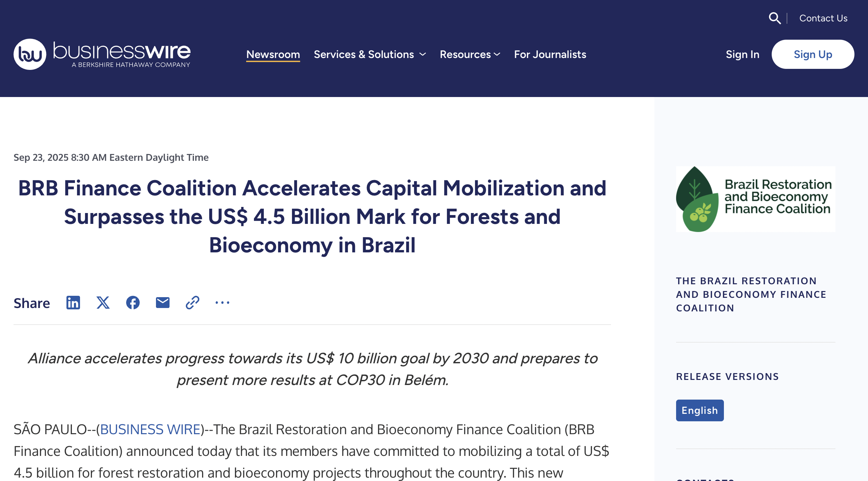Screen dimensions: 868x481
Task: Click the Sign In link
Action: [x=742, y=54]
